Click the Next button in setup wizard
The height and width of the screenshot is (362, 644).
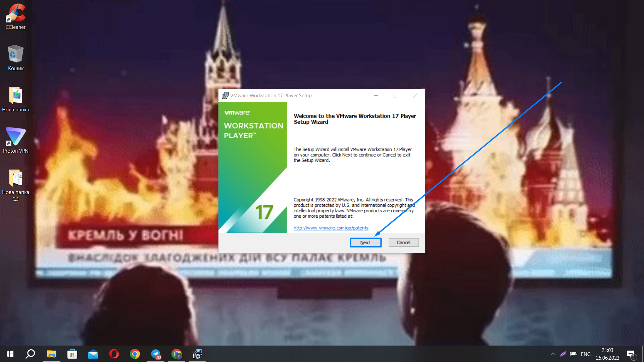coord(365,243)
